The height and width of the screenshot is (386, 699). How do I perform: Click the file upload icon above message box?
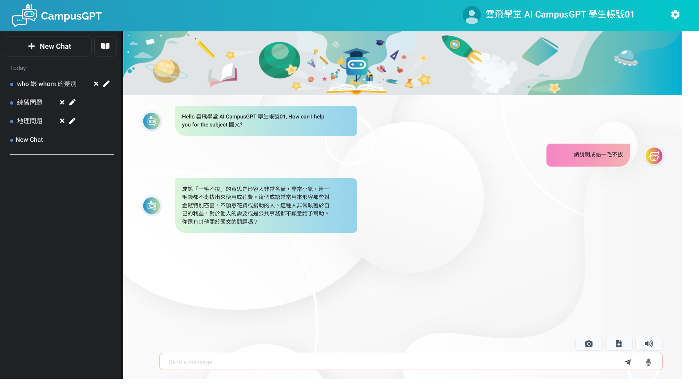coord(618,344)
